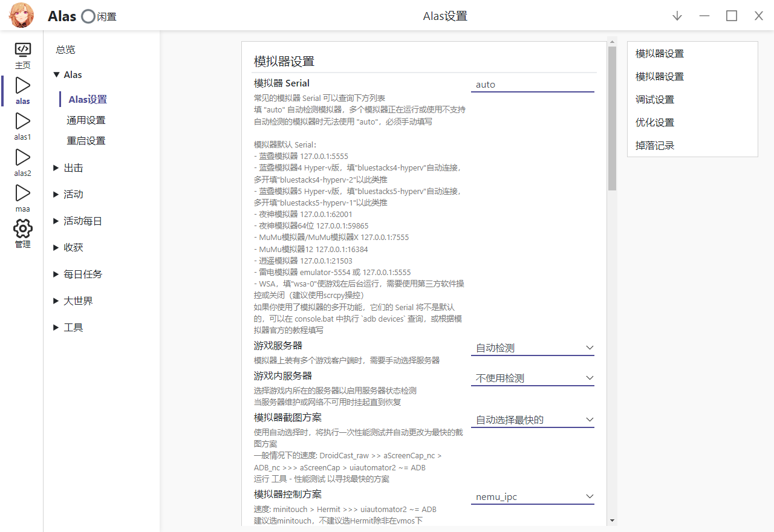Click the scrollbar up arrow

click(612, 43)
